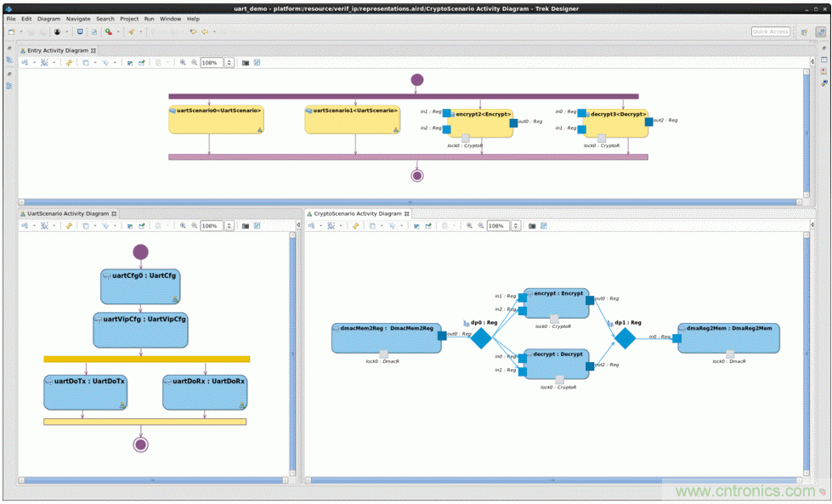Image resolution: width=832 pixels, height=504 pixels.
Task: Click the initial node circle in UartScenario diagram
Action: [140, 252]
